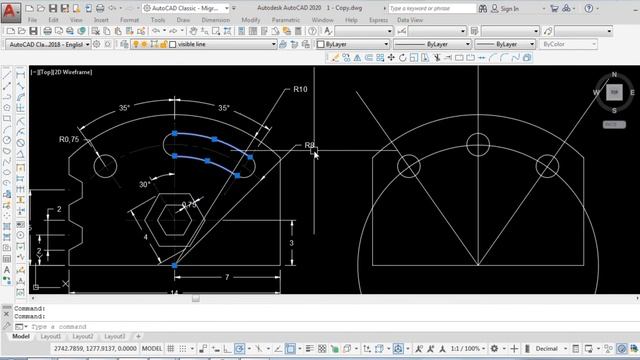The height and width of the screenshot is (360, 640).
Task: Select the Copy tool in the Modify toolbar
Action: click(x=346, y=58)
